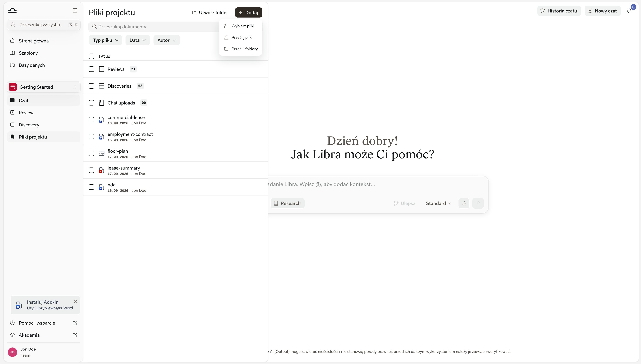Screen dimensions: 641x364
Task: Click the JD user avatar
Action: coord(12,352)
